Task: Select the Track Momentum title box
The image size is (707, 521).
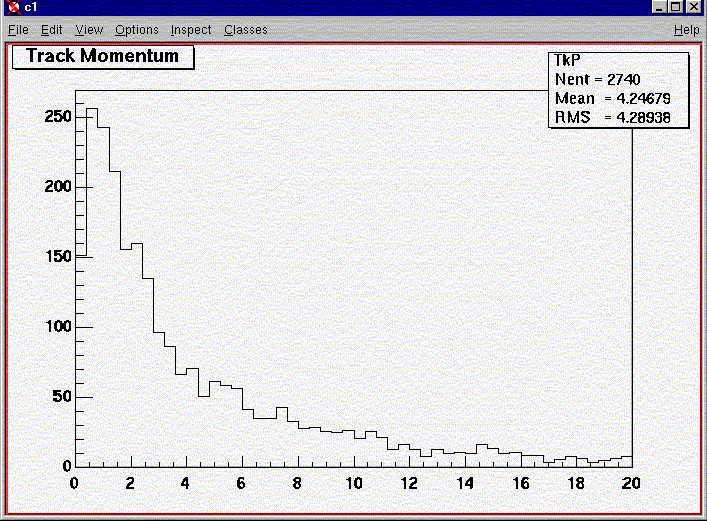Action: click(102, 56)
